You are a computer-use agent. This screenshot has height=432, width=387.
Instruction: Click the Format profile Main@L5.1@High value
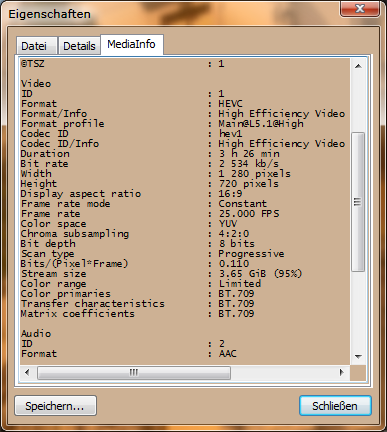[x=261, y=124]
